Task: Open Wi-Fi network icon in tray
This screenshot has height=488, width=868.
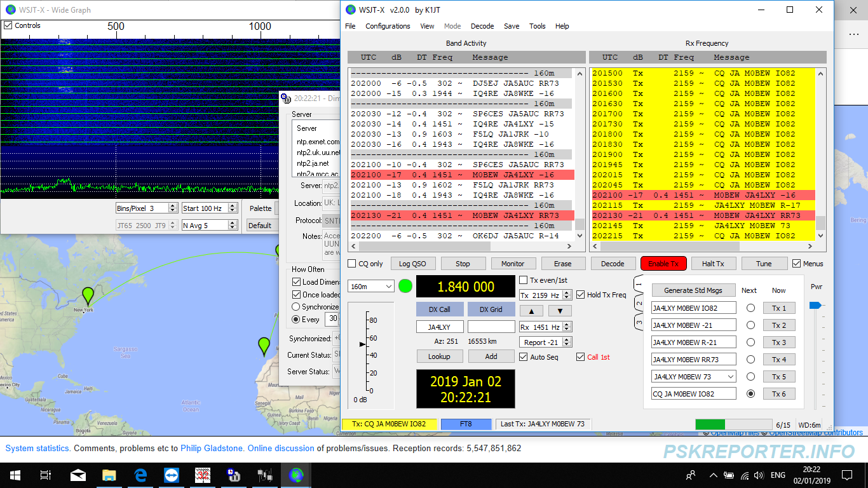Action: (745, 475)
